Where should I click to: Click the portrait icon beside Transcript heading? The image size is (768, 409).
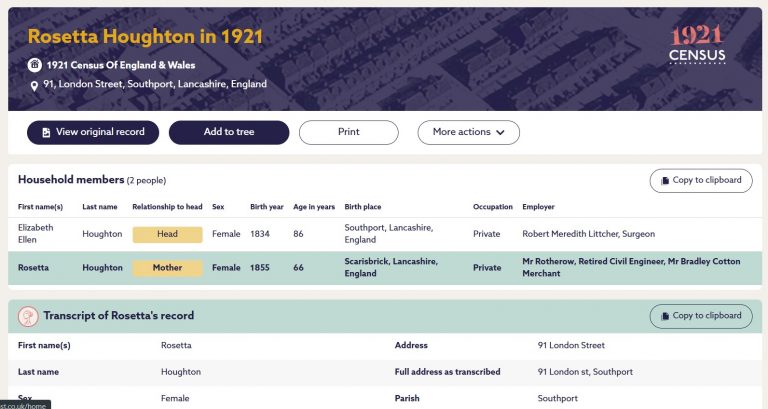(29, 316)
